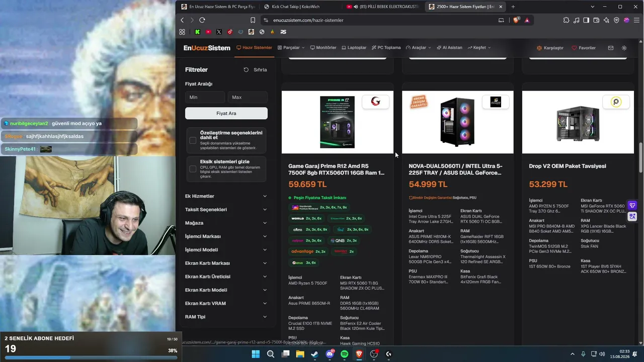
Task: Open the Brave Shields lion icon
Action: 516,20
